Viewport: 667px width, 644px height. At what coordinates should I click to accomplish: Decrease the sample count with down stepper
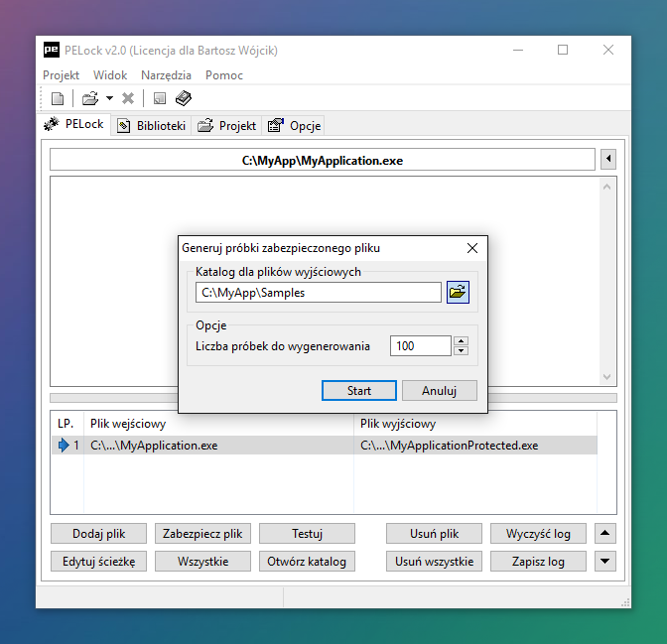461,350
